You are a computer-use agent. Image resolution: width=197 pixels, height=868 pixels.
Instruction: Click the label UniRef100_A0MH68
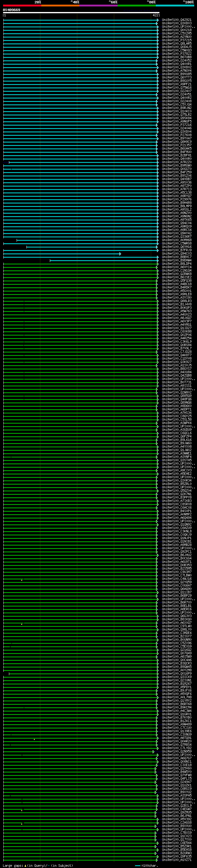177,240
